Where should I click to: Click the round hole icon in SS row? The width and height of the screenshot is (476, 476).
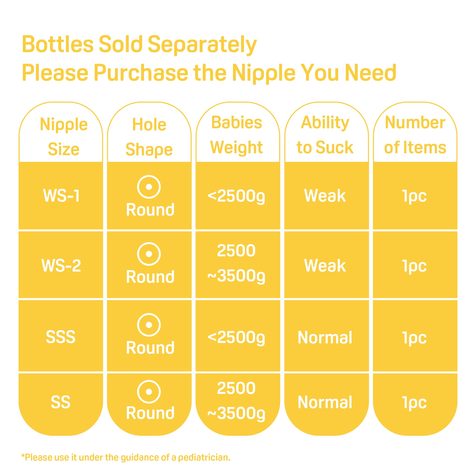point(149,392)
